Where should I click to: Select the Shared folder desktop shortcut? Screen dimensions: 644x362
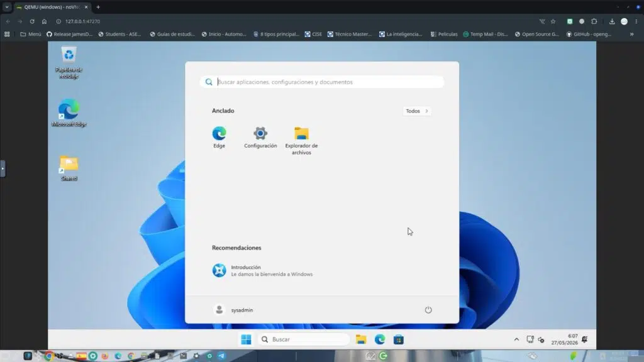[x=69, y=168]
